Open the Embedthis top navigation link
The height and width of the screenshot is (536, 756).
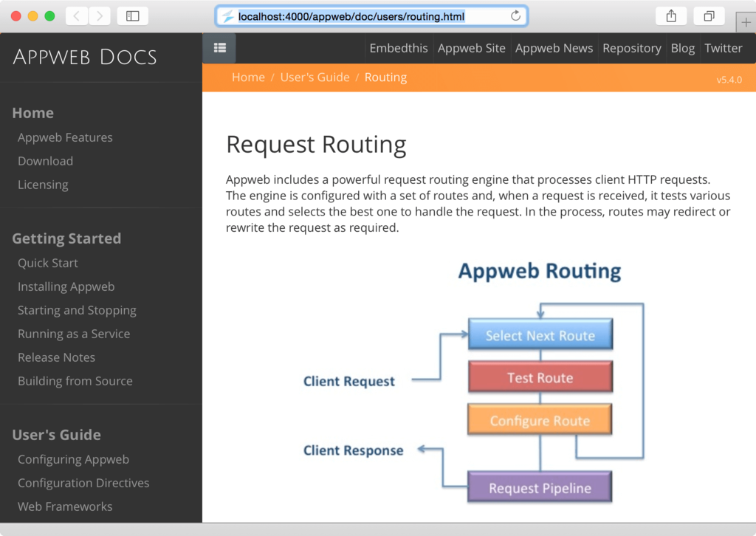pos(399,48)
